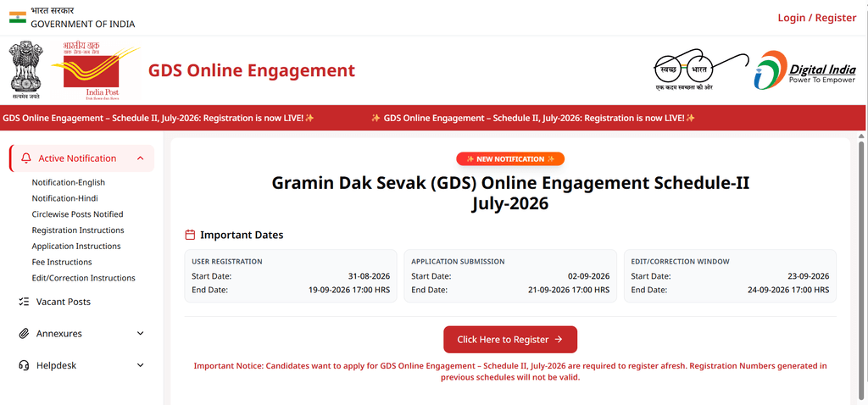Click the Click Here to Register button

pyautogui.click(x=510, y=340)
